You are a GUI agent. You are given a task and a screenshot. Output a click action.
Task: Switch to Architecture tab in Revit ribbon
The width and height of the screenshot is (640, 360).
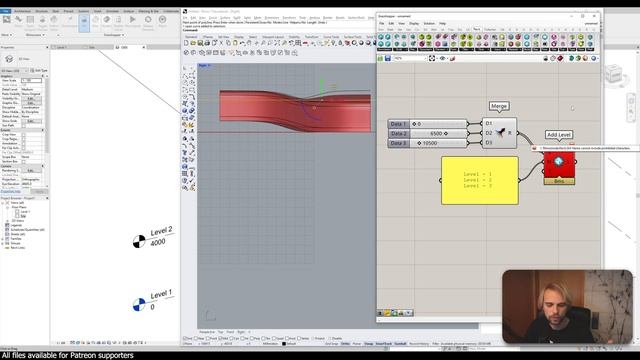[x=22, y=11]
